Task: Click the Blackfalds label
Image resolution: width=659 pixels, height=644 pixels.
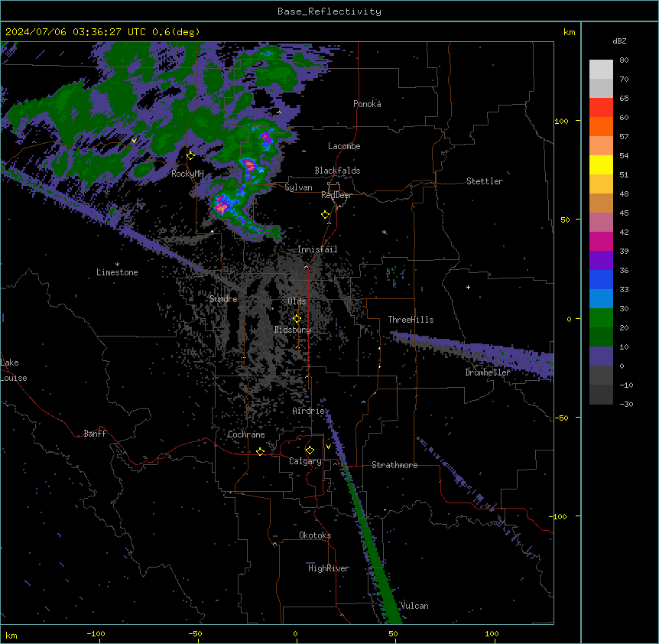Action: pos(337,171)
